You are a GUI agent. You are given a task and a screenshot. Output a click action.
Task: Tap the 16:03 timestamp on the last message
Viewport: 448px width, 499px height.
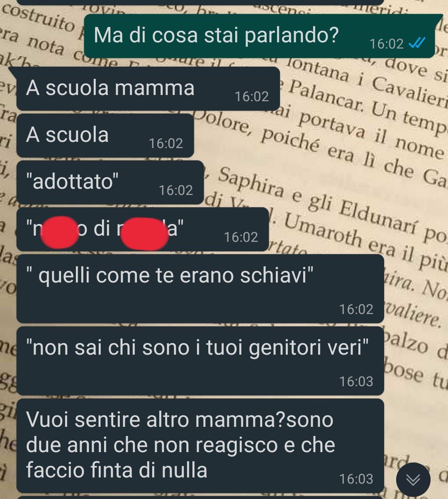pyautogui.click(x=356, y=479)
